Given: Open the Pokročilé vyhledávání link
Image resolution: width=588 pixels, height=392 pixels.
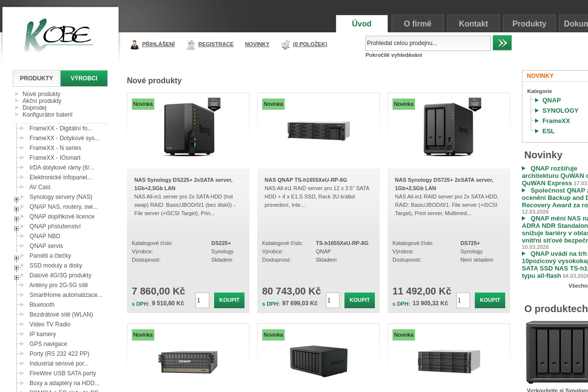Looking at the screenshot, I should [x=393, y=55].
